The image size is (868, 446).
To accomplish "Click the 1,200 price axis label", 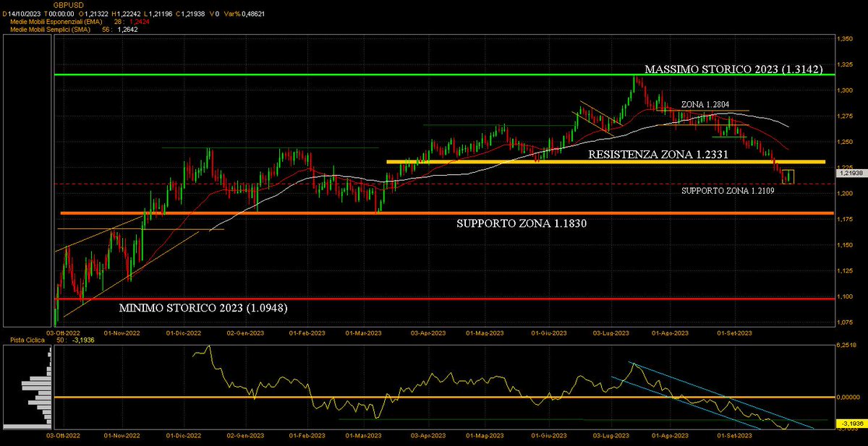I will point(845,194).
